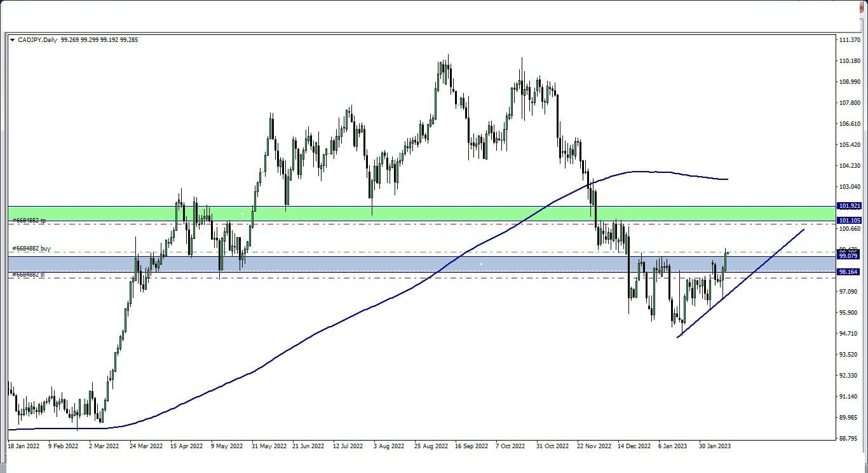This screenshot has height=473, width=868.
Task: Click the 93.520 price scale label
Action: [850, 355]
